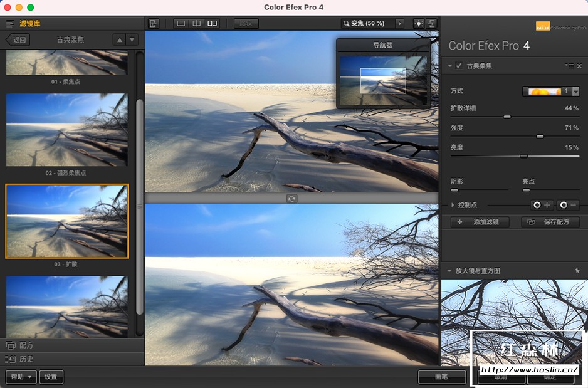The height and width of the screenshot is (388, 588).
Task: Remove the 古典柔焦 filter with the X icon
Action: pos(579,66)
